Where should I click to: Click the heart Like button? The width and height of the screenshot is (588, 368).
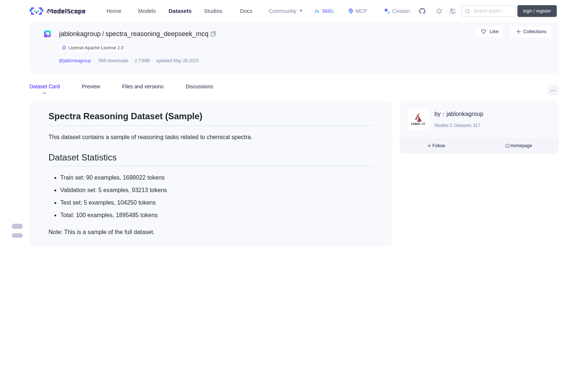click(x=489, y=32)
